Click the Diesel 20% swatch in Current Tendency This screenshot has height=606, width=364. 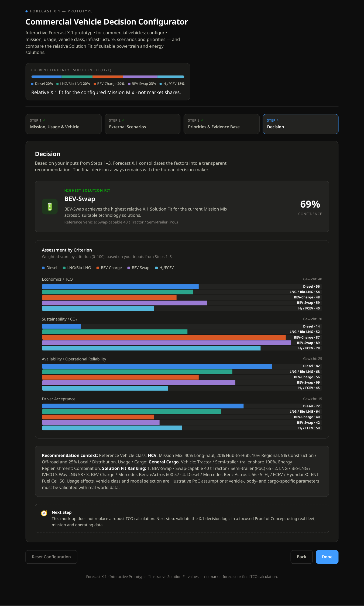coord(32,84)
